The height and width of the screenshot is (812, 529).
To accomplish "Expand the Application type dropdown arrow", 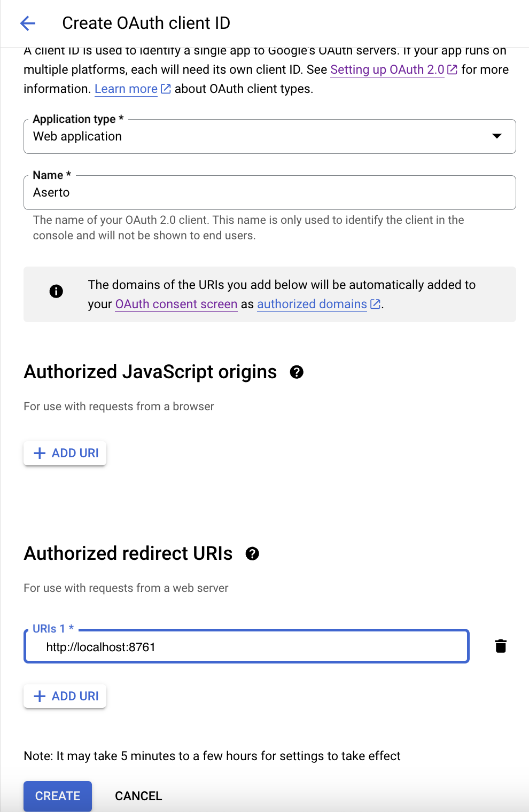I will tap(497, 136).
